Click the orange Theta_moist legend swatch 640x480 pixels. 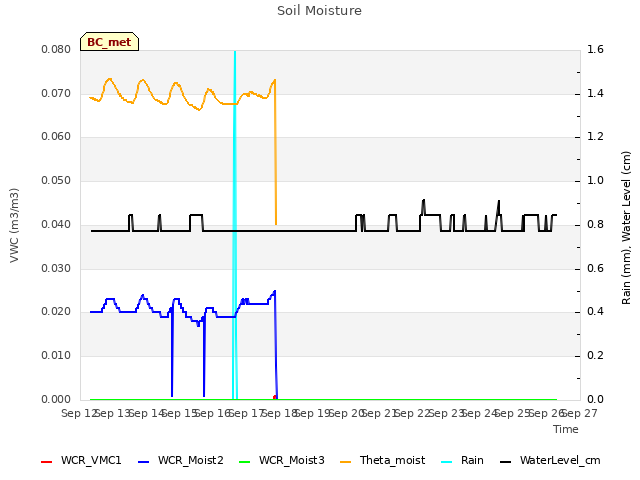(345, 462)
